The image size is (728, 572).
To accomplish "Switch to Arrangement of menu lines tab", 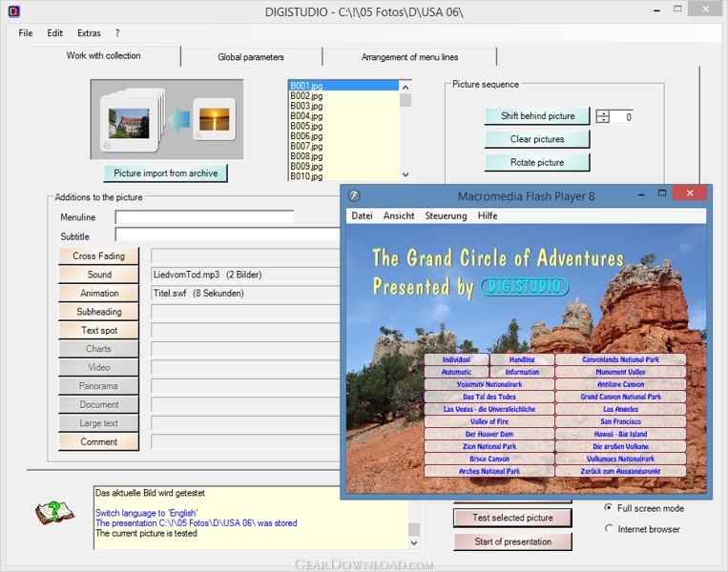I will tap(409, 57).
